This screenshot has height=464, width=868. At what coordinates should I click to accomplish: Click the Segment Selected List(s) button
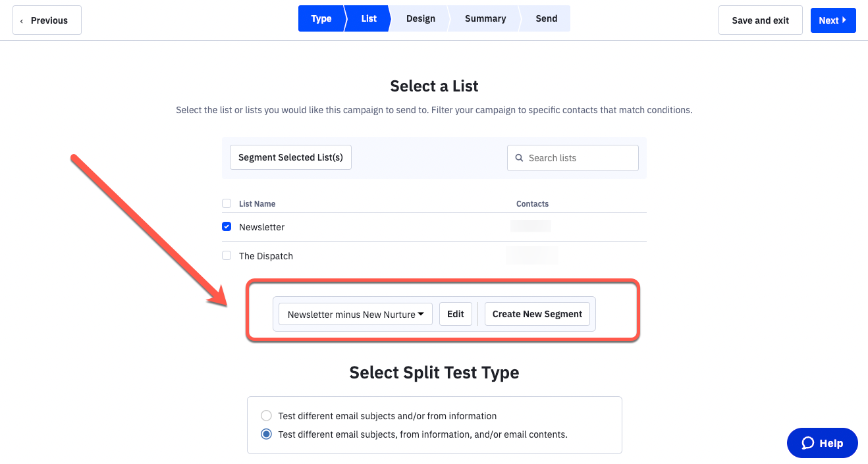point(290,158)
